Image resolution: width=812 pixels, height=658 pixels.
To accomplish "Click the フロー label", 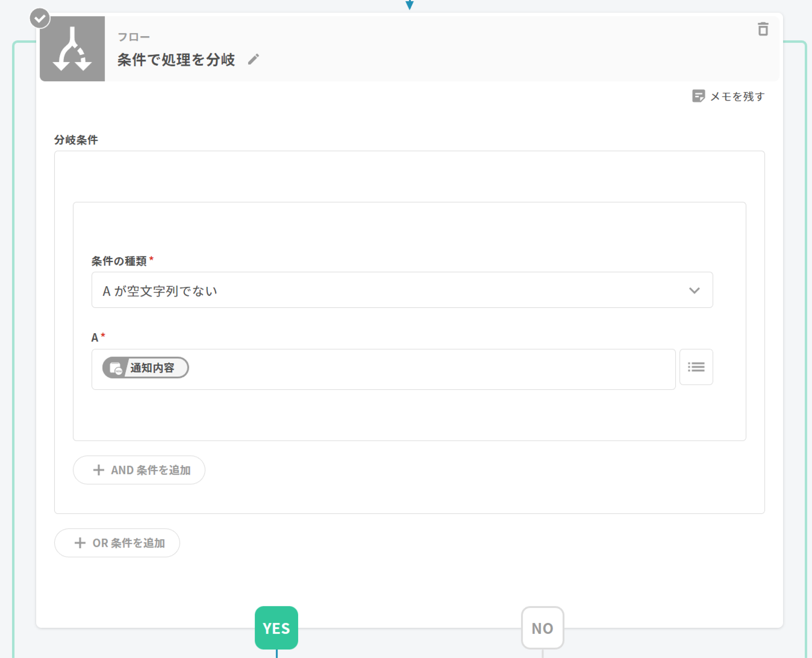I will pos(133,37).
